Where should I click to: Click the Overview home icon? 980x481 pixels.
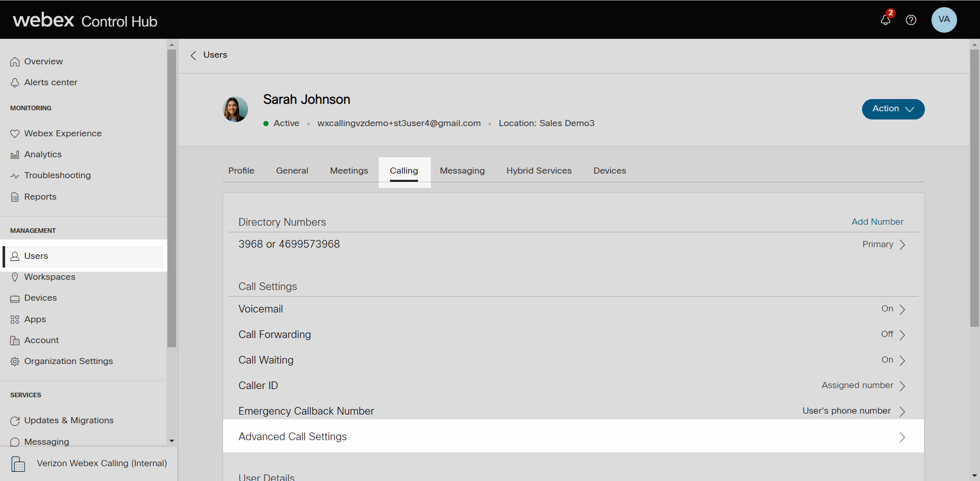[15, 62]
